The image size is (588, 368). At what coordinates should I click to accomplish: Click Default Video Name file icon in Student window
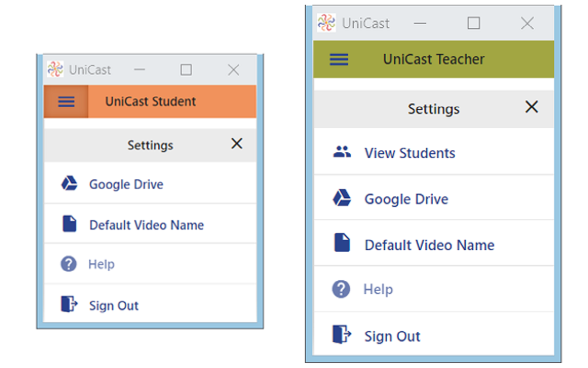(x=69, y=224)
